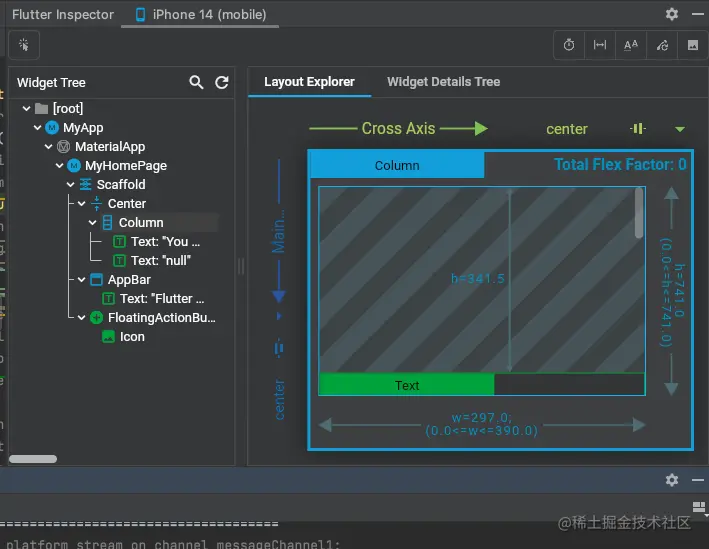Select MaterialApp widget icon
Image resolution: width=709 pixels, height=549 pixels.
[63, 147]
